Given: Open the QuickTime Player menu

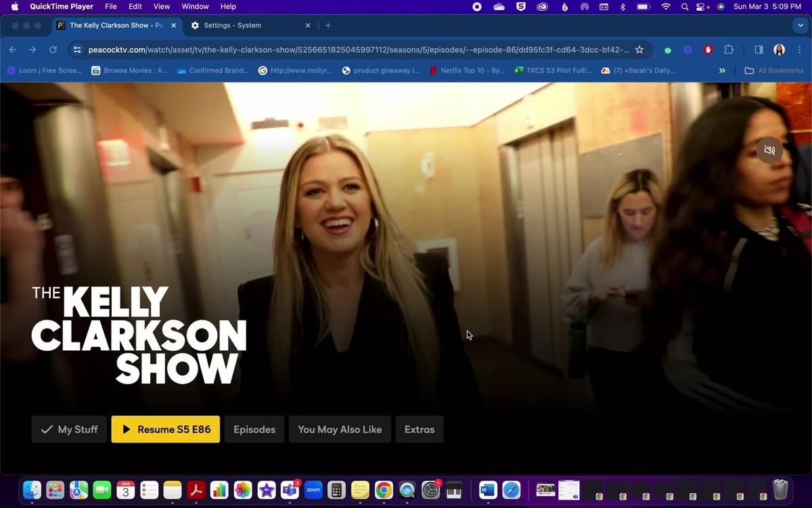Looking at the screenshot, I should coord(62,7).
